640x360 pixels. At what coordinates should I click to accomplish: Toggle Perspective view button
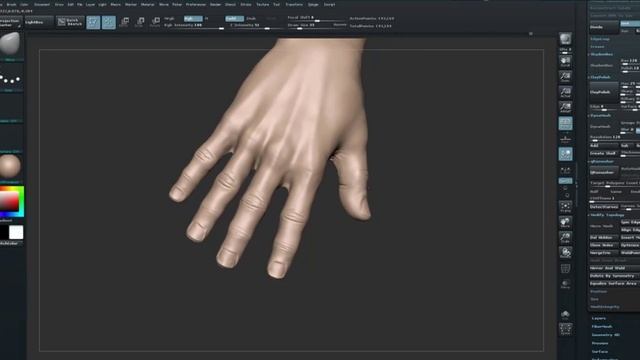pyautogui.click(x=565, y=123)
